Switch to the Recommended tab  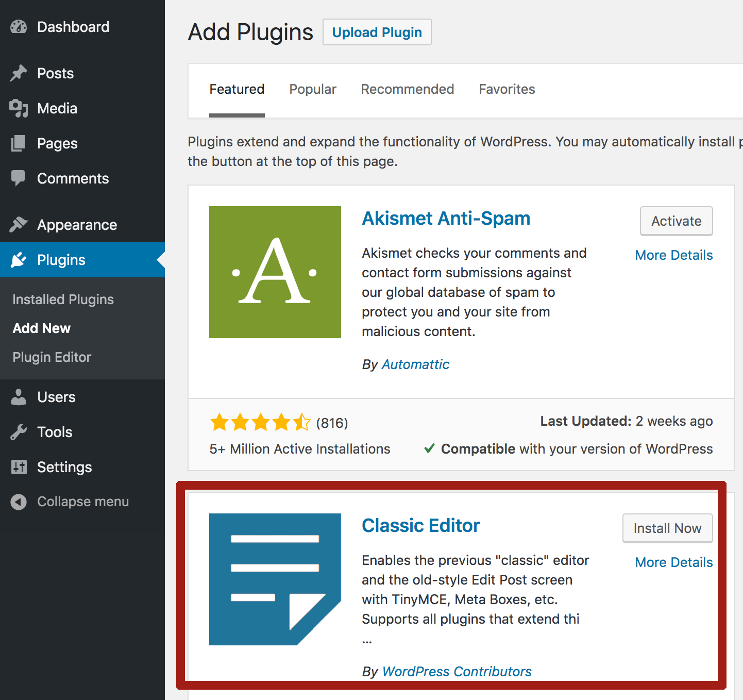[408, 89]
